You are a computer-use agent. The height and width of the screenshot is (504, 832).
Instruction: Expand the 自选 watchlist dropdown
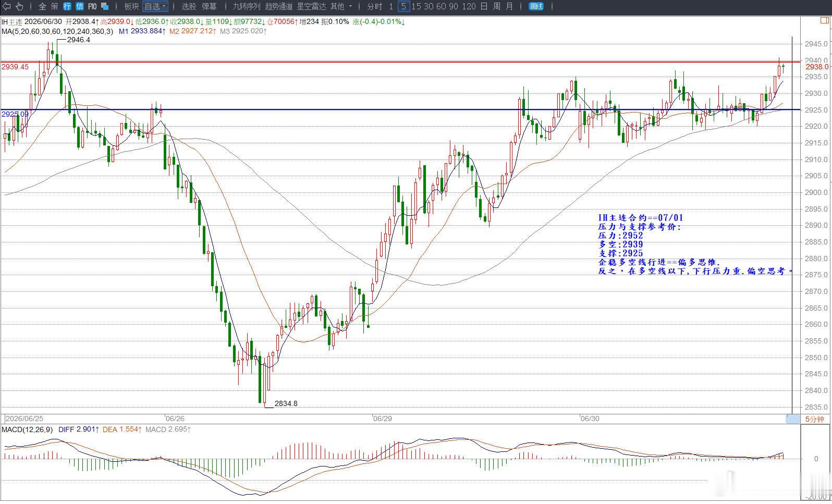[155, 6]
